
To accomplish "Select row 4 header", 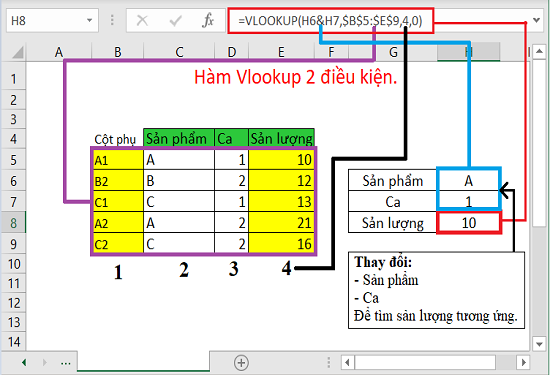I will point(13,139).
